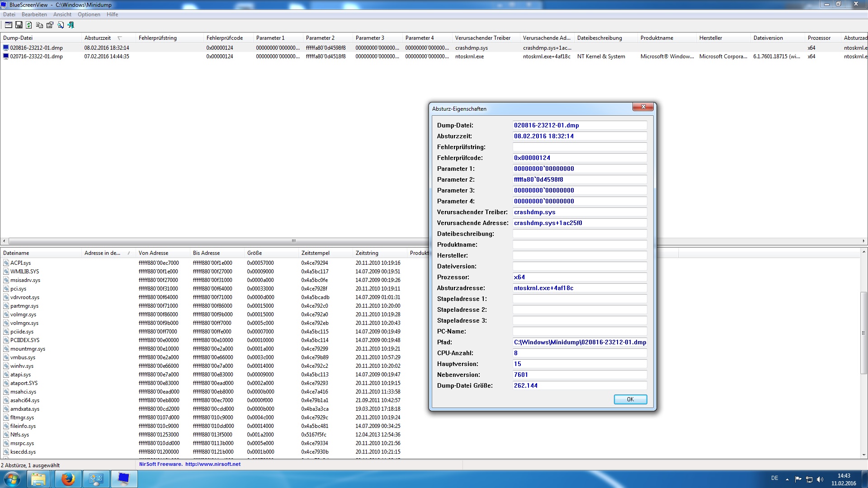This screenshot has height=488, width=868.
Task: Click the Save selected items floppy icon
Action: click(19, 25)
